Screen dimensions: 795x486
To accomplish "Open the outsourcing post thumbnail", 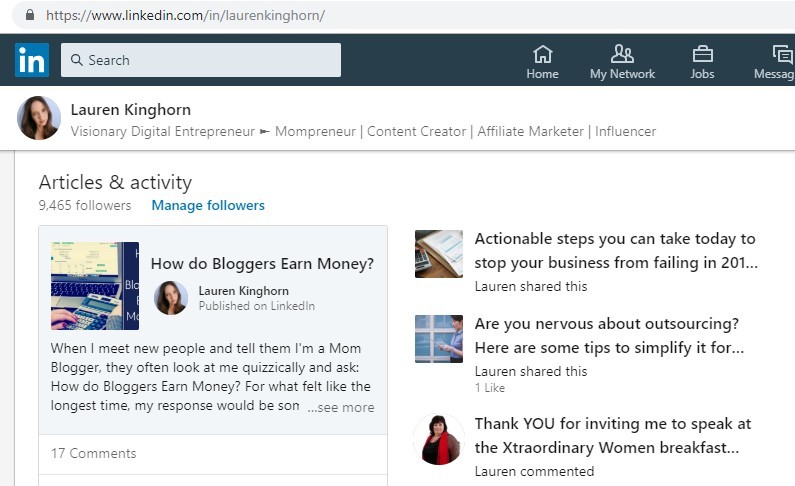I will coord(439,339).
